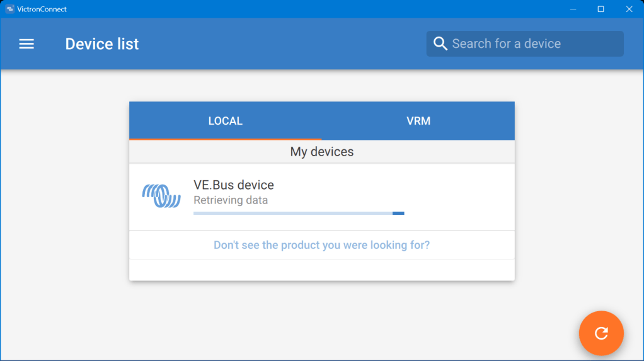
Task: Click the "My devices" section header
Action: [x=321, y=152]
